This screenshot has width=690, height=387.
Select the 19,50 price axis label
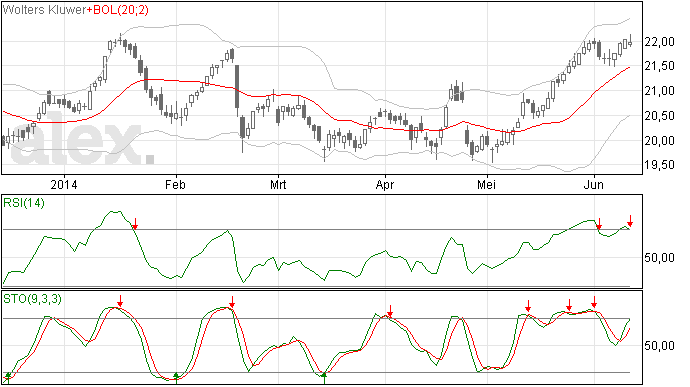659,165
